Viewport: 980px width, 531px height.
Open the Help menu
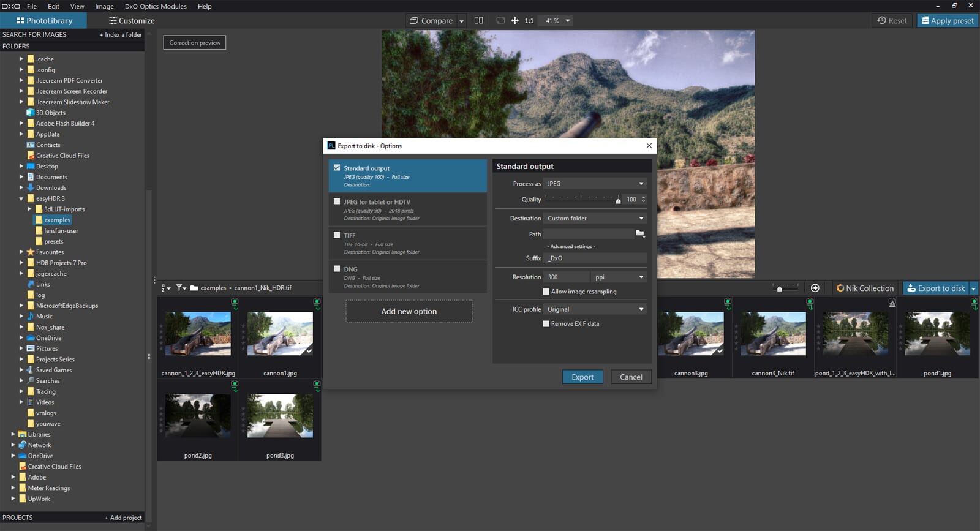pyautogui.click(x=205, y=6)
